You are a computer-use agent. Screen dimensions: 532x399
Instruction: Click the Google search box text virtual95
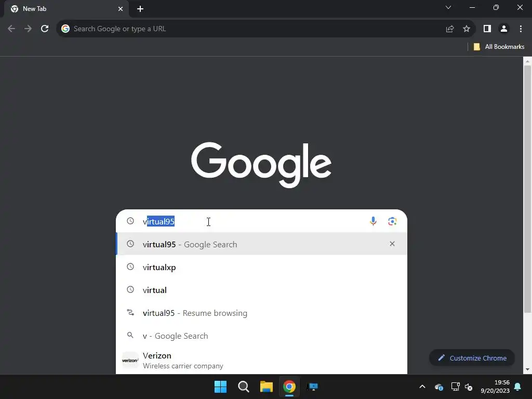click(x=158, y=221)
